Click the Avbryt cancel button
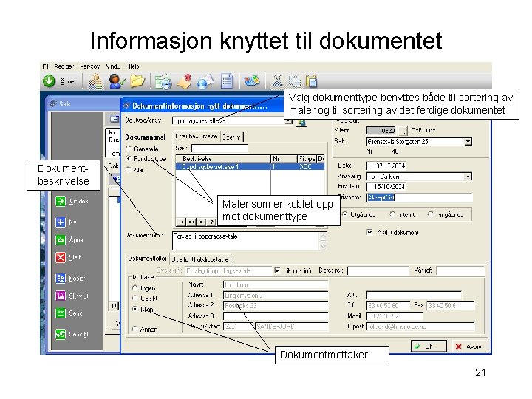This screenshot has width=532, height=399. [470, 346]
